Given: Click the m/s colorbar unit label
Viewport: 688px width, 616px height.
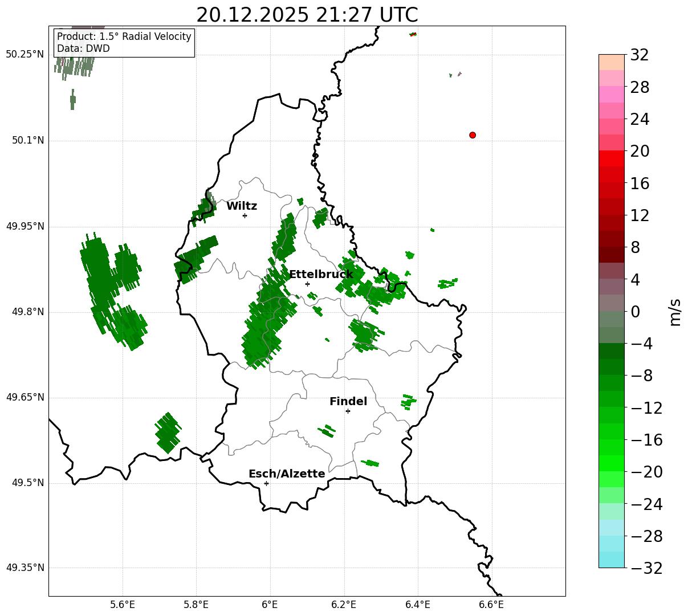Looking at the screenshot, I should click(x=675, y=311).
